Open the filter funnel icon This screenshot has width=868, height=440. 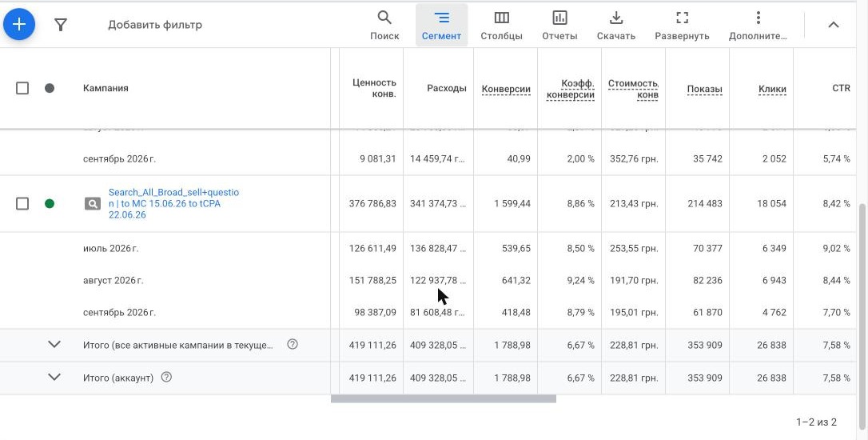60,24
